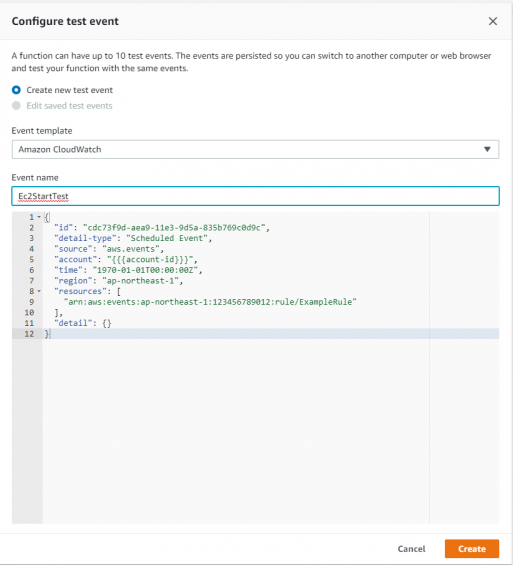Screen dimensions: 513x565
Task: Click the "id" value on line 2
Action: (174, 228)
